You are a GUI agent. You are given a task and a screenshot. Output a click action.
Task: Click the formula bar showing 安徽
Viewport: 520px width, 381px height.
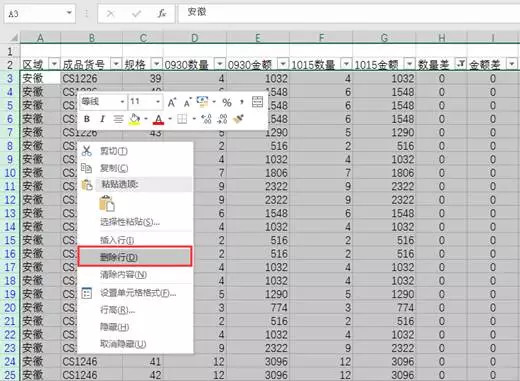pyautogui.click(x=349, y=13)
